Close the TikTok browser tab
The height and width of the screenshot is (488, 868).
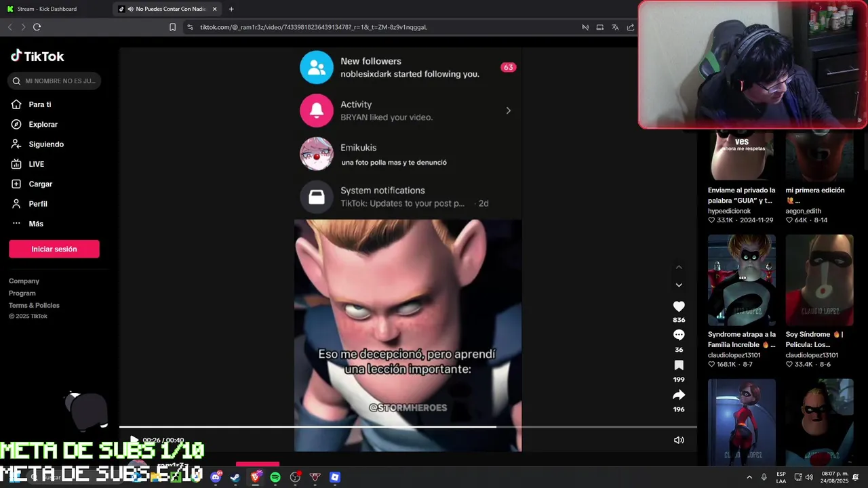(x=215, y=9)
